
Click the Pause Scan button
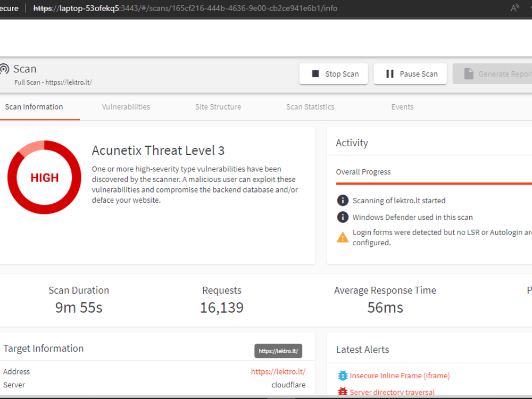pyautogui.click(x=410, y=73)
